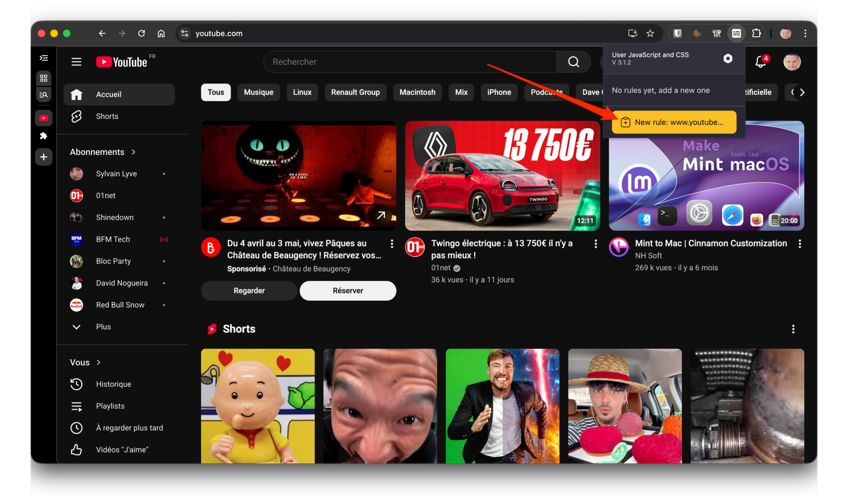Click the browser back arrow
Screen dimensions: 848x504
(x=102, y=34)
